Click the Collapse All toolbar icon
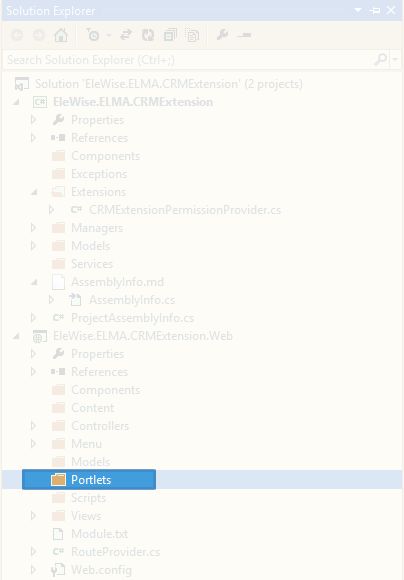The image size is (404, 580). (170, 35)
